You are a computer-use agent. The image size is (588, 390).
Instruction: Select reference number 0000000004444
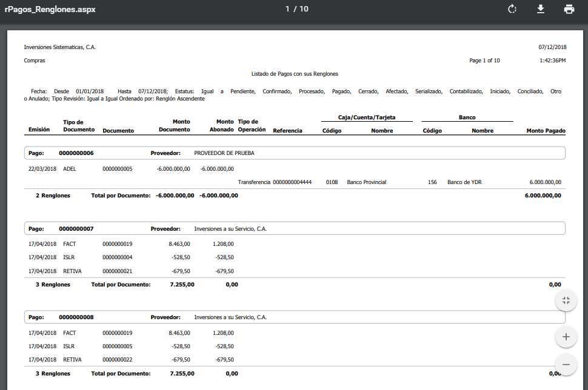coord(292,182)
